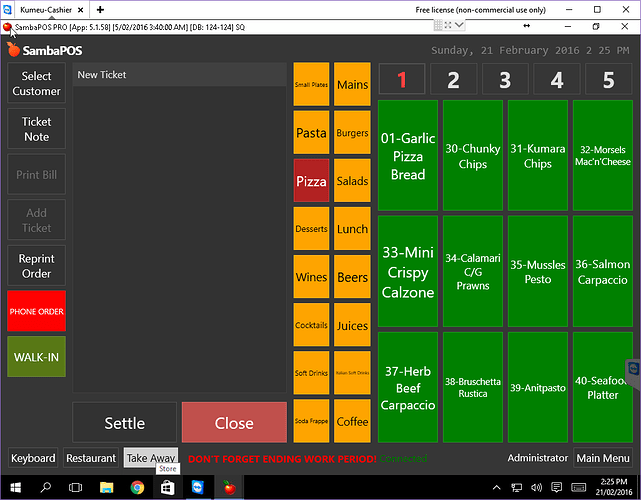This screenshot has height=500, width=641.
Task: Add a new TeamViewer session tab
Action: click(100, 9)
